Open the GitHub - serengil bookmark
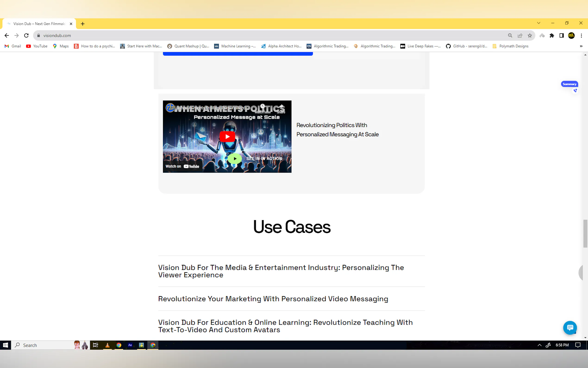The height and width of the screenshot is (368, 588). (x=466, y=46)
